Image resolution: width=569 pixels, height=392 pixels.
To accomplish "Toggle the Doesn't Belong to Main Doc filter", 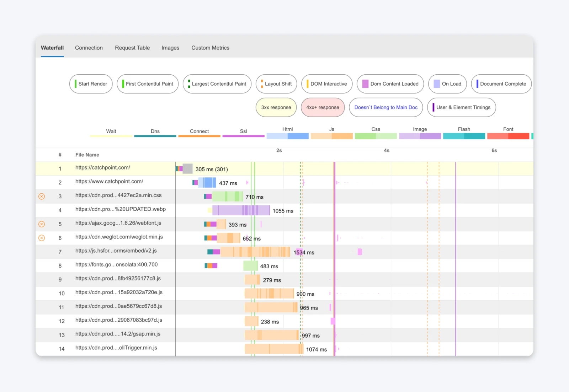I will [386, 107].
